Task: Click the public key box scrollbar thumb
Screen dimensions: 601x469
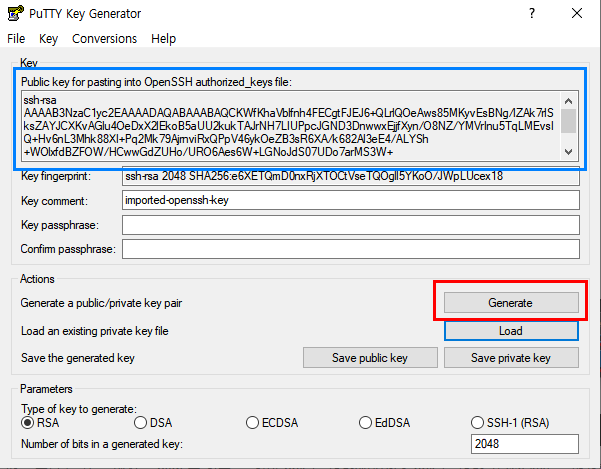Action: 568,121
